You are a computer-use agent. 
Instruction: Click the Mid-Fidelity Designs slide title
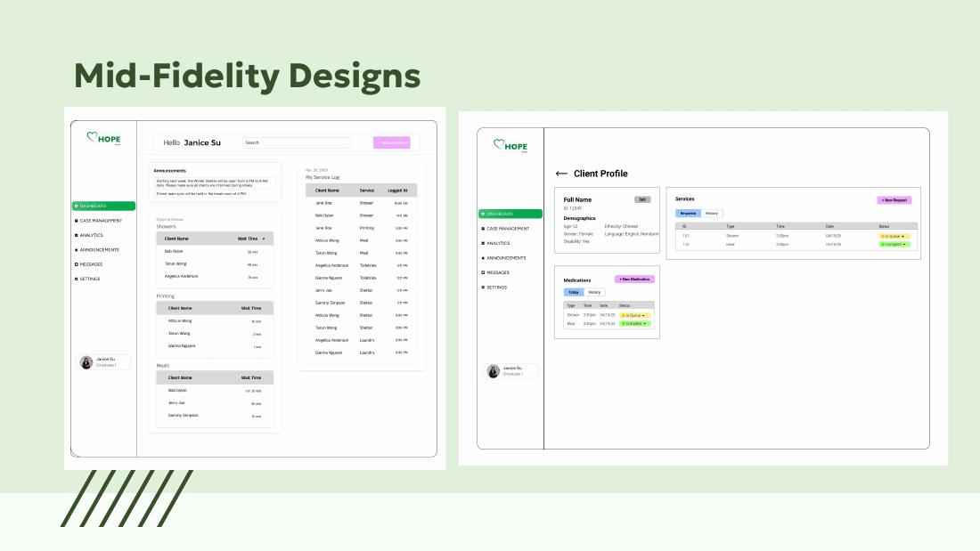[248, 77]
